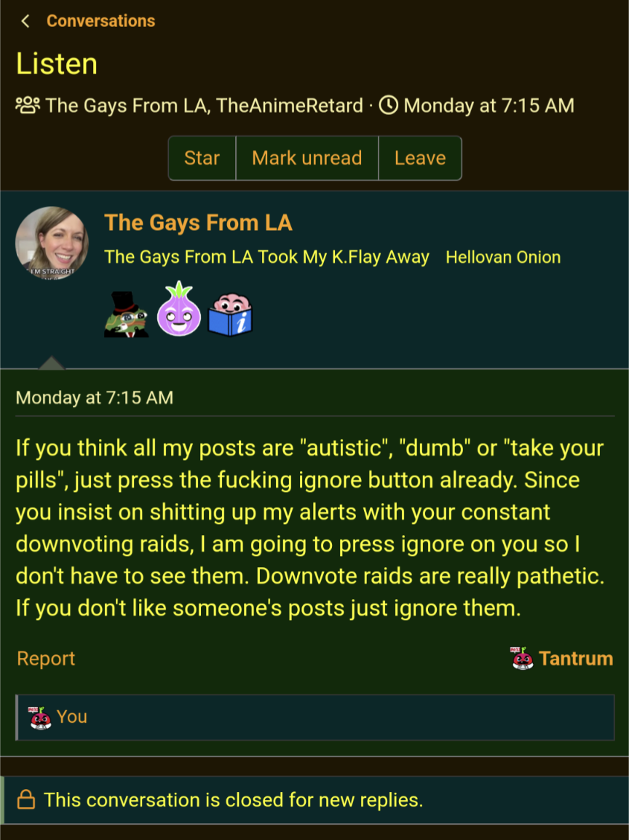Leave the conversation
Image resolution: width=629 pixels, height=840 pixels.
pyautogui.click(x=420, y=158)
